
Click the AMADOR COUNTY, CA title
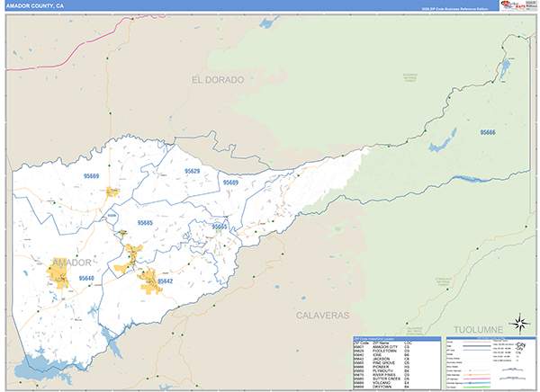click(35, 6)
